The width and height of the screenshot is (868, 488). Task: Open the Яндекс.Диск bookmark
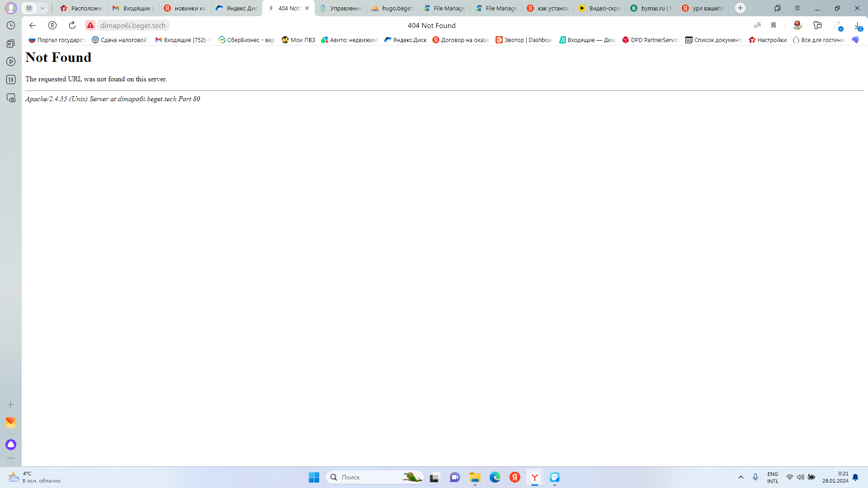[x=405, y=40]
